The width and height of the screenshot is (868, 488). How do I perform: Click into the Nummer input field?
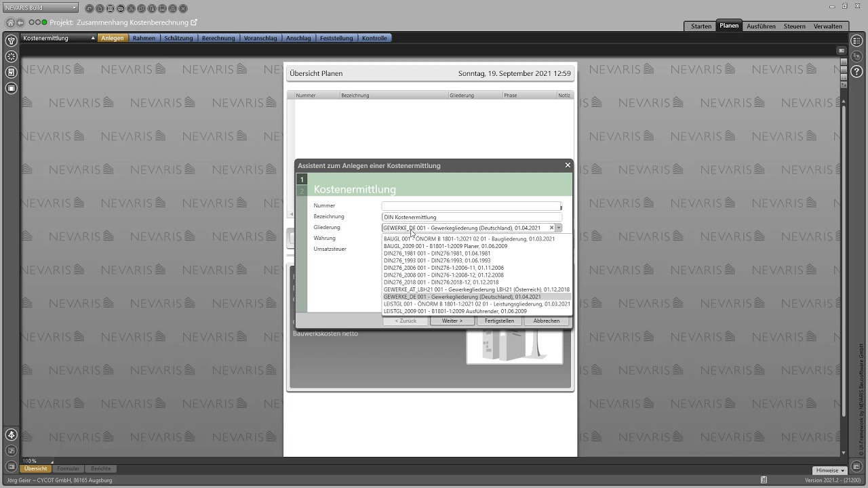pyautogui.click(x=471, y=205)
